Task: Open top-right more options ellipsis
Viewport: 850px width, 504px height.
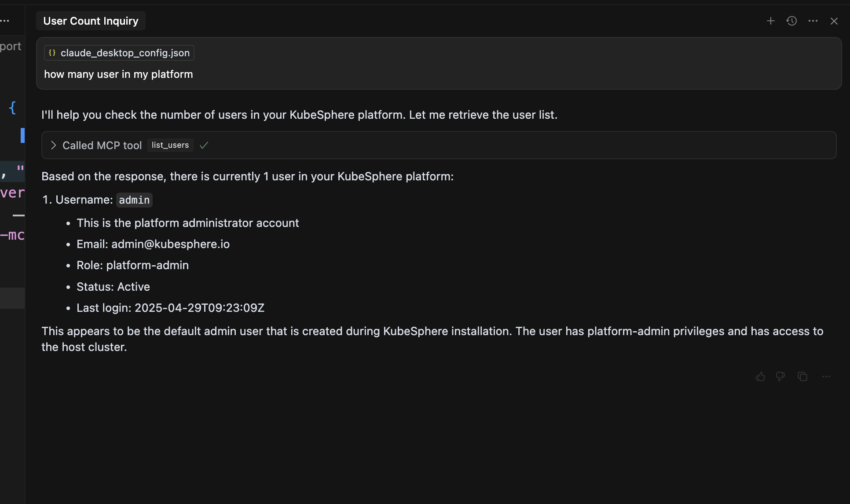Action: (813, 21)
